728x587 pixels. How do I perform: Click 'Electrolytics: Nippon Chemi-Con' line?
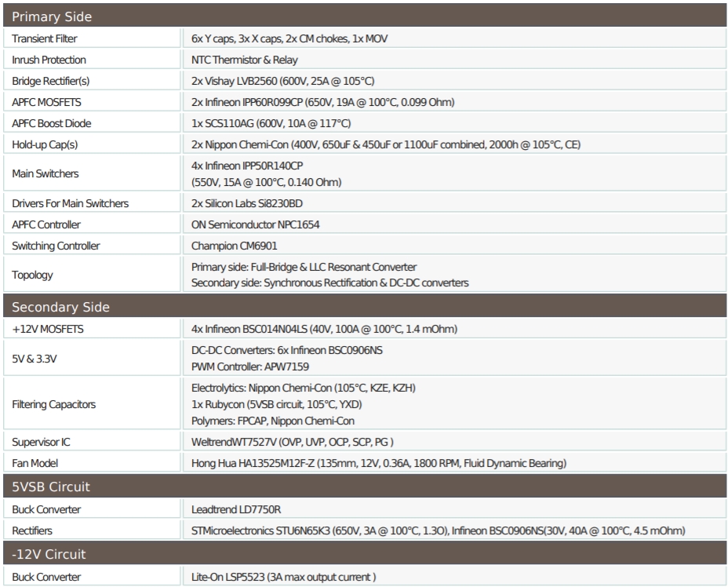pos(303,388)
